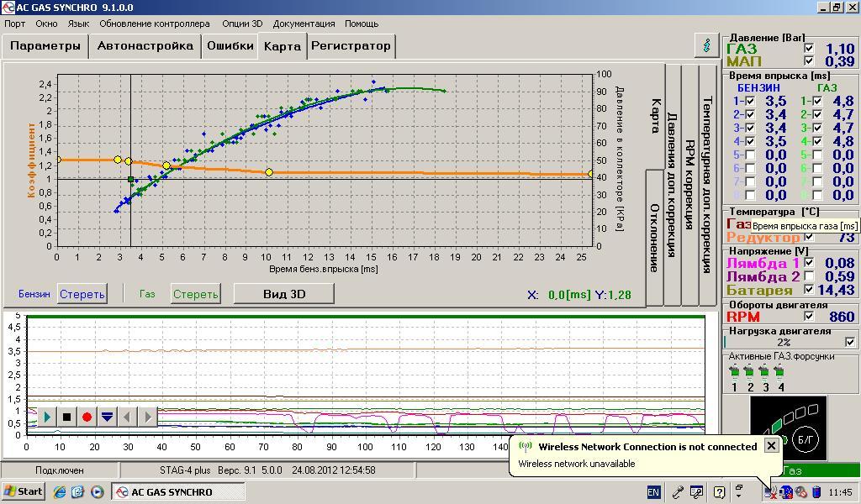
Task: Click the Show Desktop quick launch icon
Action: [78, 492]
